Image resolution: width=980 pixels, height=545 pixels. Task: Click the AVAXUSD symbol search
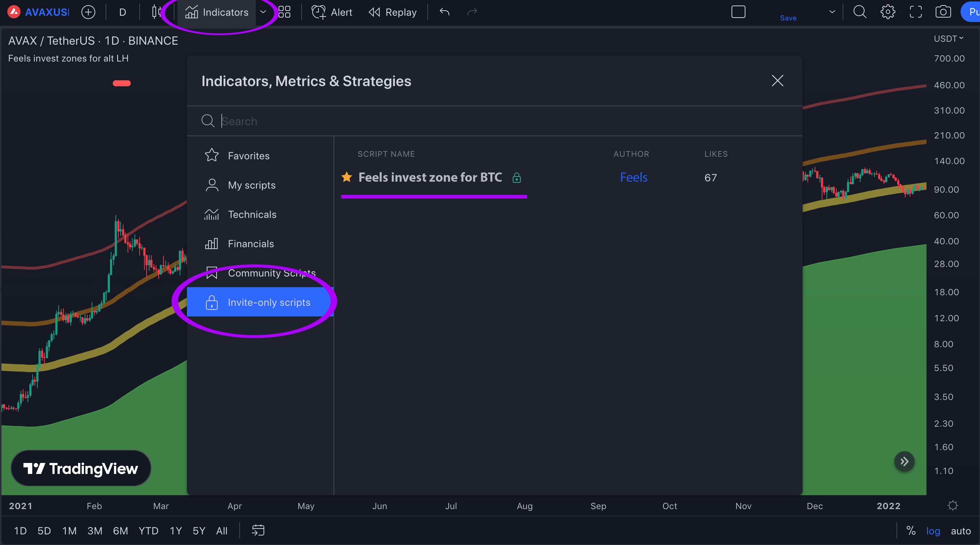pos(38,12)
